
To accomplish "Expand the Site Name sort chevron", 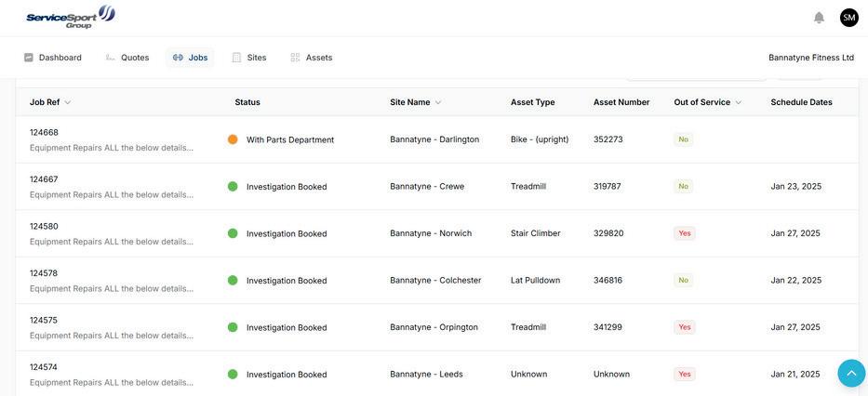I will (x=438, y=102).
